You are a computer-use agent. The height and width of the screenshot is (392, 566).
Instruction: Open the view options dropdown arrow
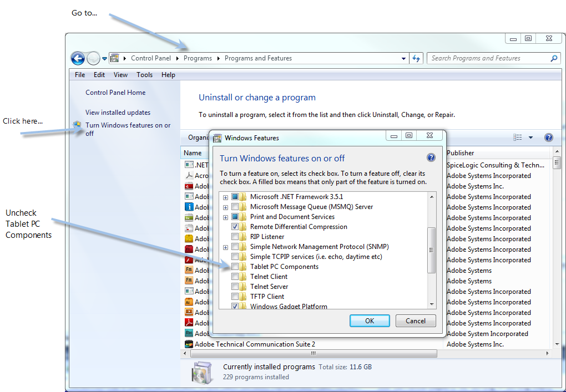[x=530, y=138]
